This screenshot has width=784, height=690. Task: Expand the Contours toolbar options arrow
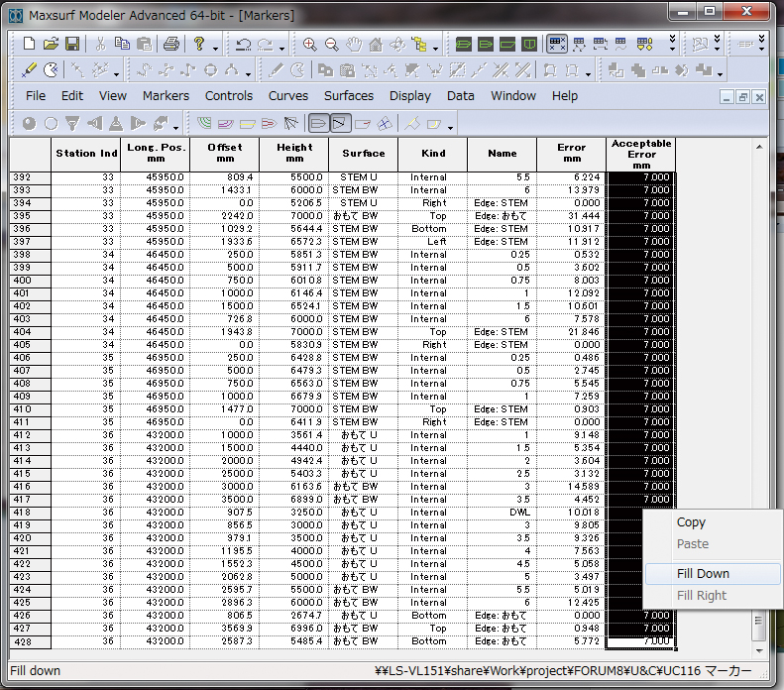pos(450,128)
